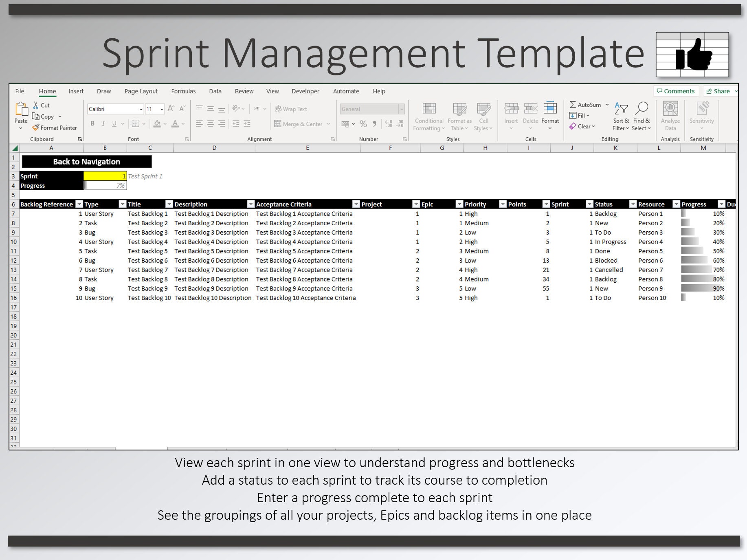Click the Sensitivity icon
Image resolution: width=747 pixels, height=560 pixels.
click(702, 109)
